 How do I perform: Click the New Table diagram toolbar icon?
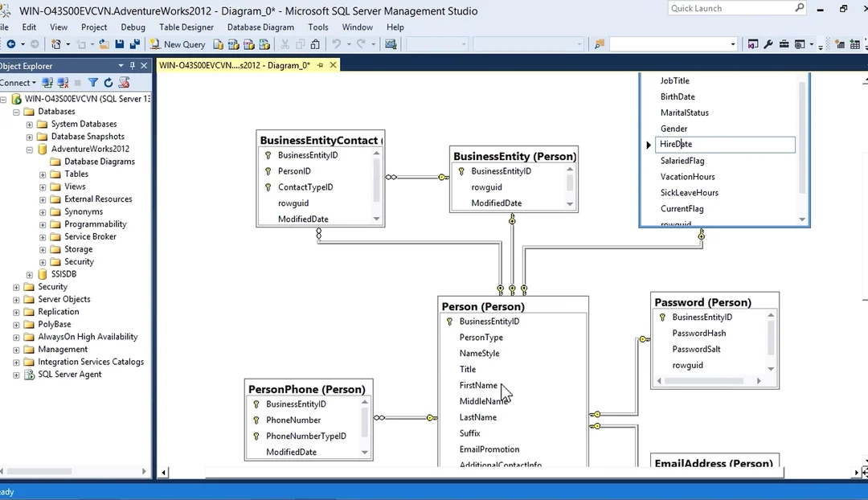point(839,44)
